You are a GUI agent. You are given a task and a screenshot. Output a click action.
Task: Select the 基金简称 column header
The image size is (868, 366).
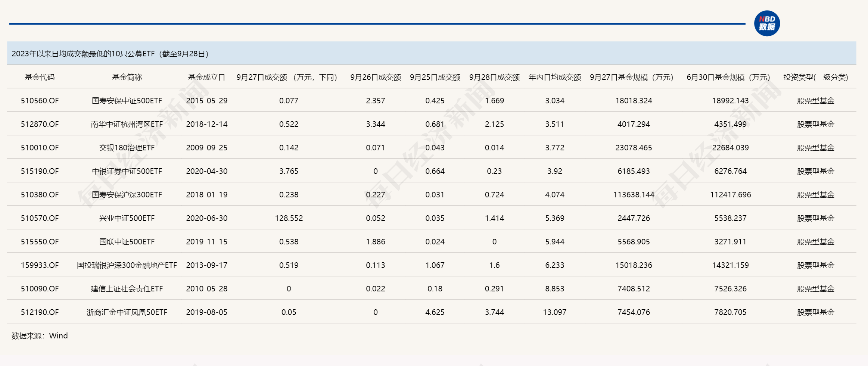point(127,77)
